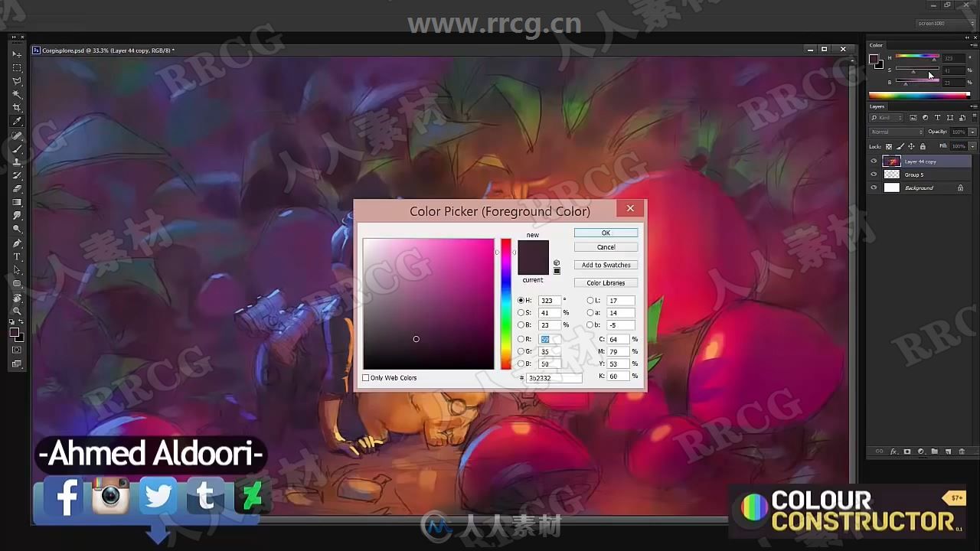Select the Dodge tool
The width and height of the screenshot is (980, 551).
[x=17, y=229]
